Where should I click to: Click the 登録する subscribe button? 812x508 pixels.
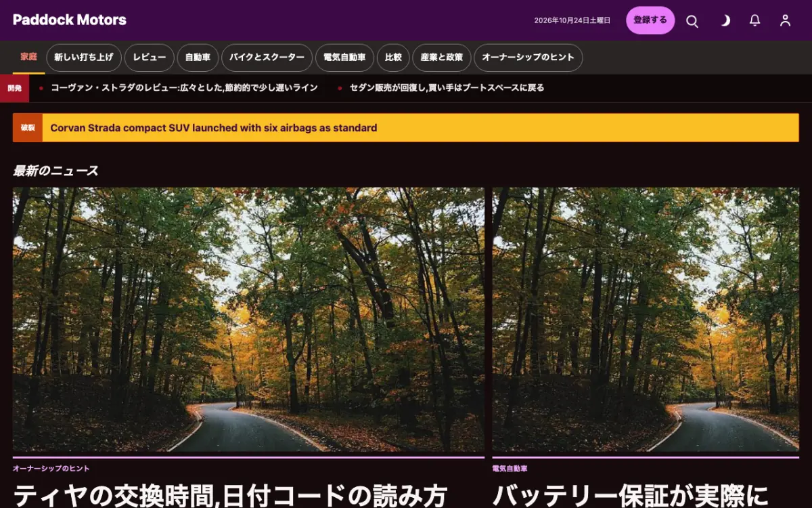coord(650,20)
